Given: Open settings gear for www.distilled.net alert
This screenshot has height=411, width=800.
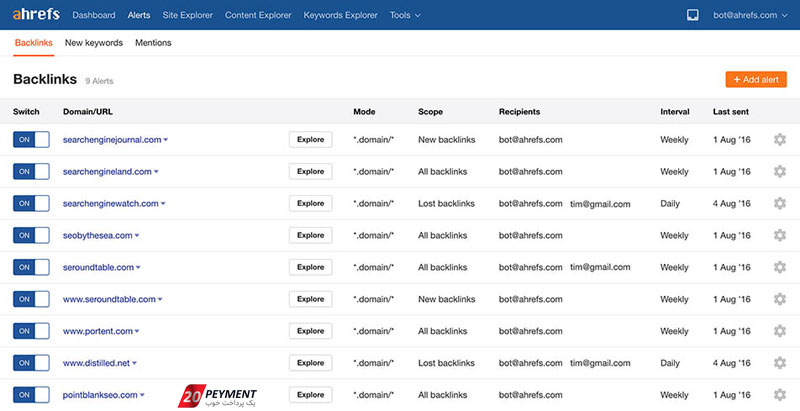Looking at the screenshot, I should click(780, 363).
